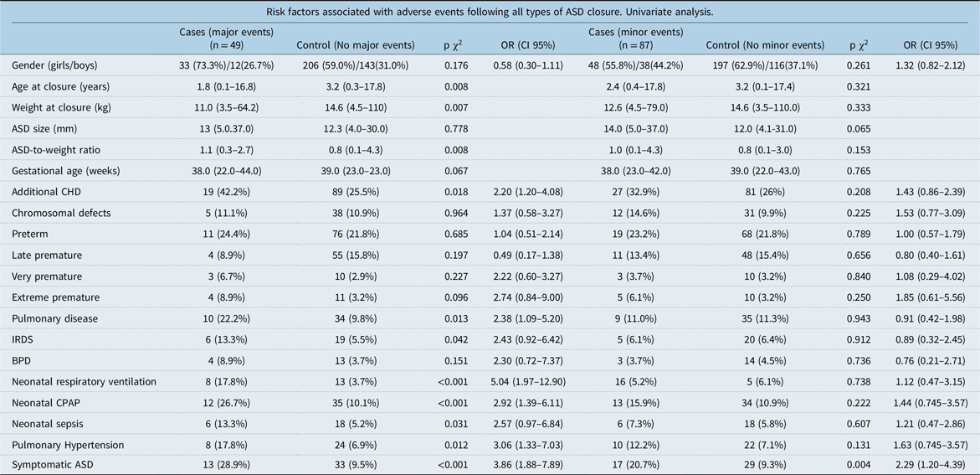This screenshot has width=980, height=475.
Task: Select the "ASD-to-weight ratio" row label
Action: (54, 150)
